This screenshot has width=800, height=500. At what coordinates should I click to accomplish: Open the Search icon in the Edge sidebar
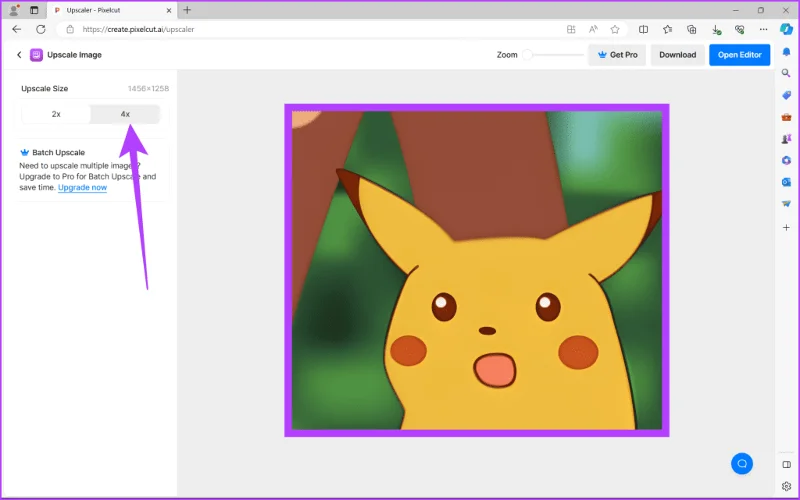786,73
